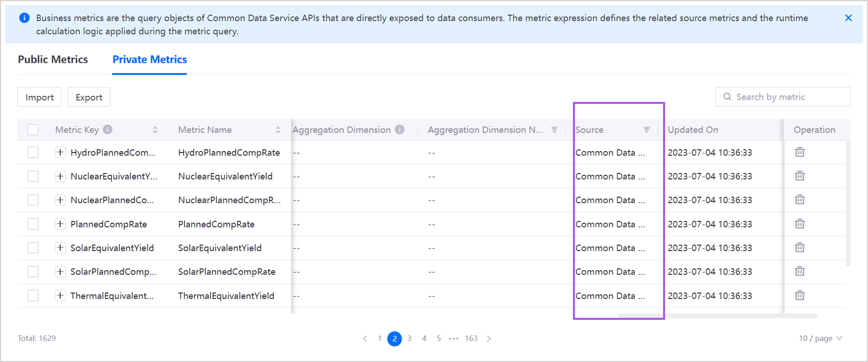
Task: Select the Private Metrics tab
Action: 150,60
